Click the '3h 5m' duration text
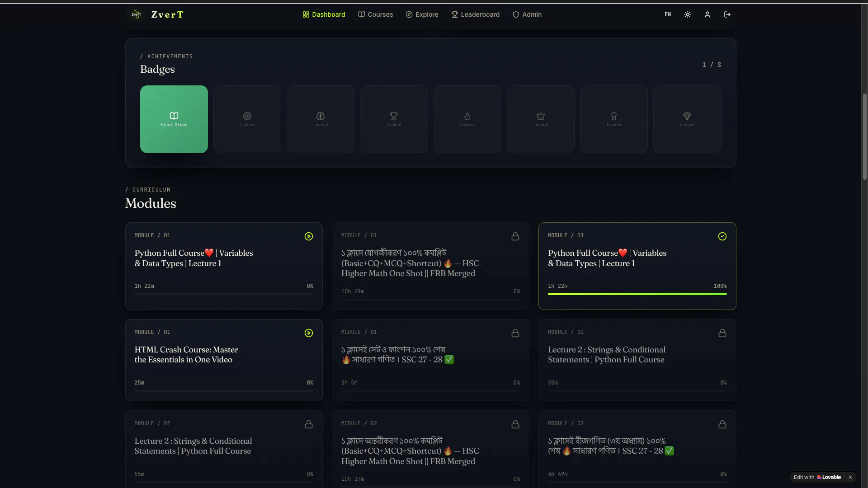Image resolution: width=868 pixels, height=488 pixels. tap(349, 383)
